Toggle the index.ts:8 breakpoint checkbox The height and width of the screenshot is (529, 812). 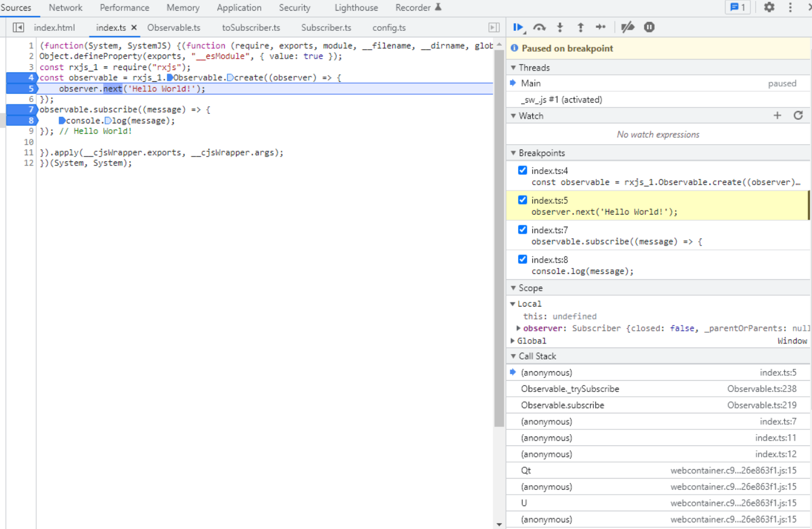(x=522, y=260)
